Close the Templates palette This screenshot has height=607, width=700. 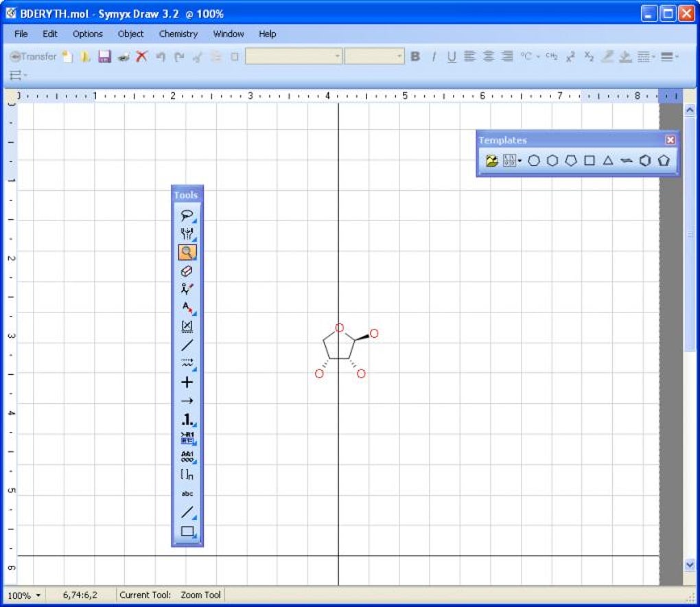click(x=670, y=140)
